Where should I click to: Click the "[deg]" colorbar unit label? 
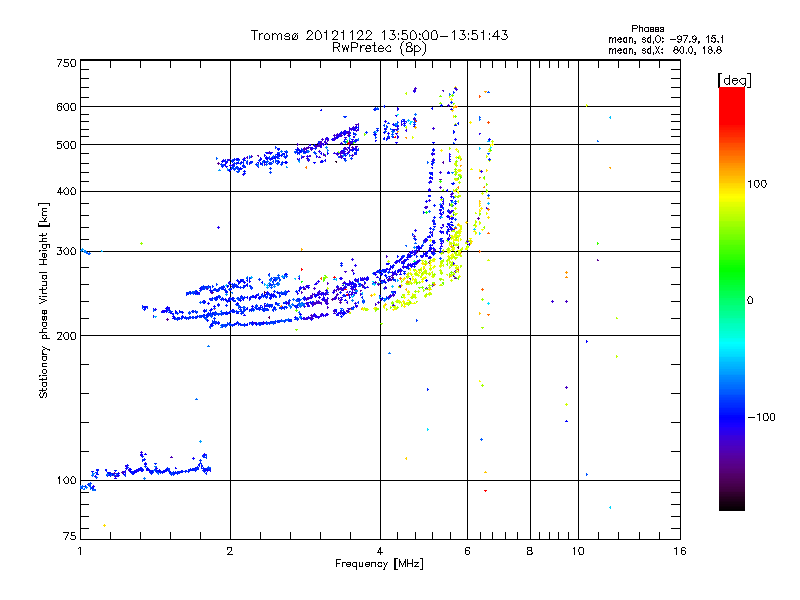click(x=734, y=80)
